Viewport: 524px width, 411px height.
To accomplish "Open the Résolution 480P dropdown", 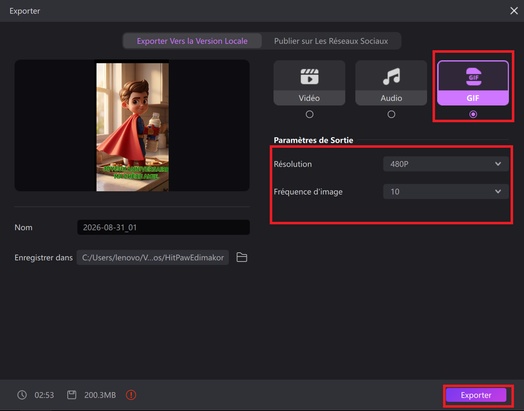I will [446, 164].
